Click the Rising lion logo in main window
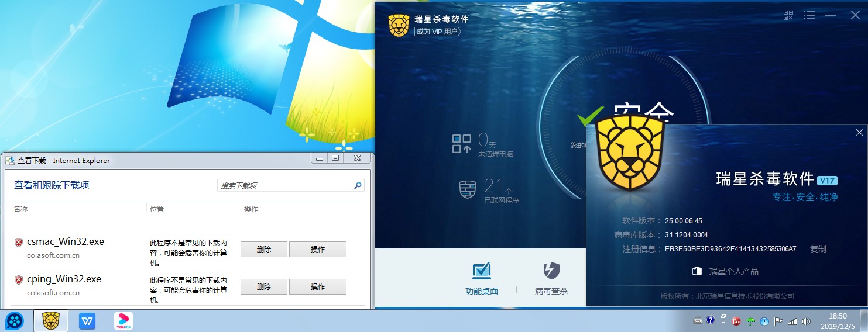This screenshot has height=332, width=868. pos(398,26)
